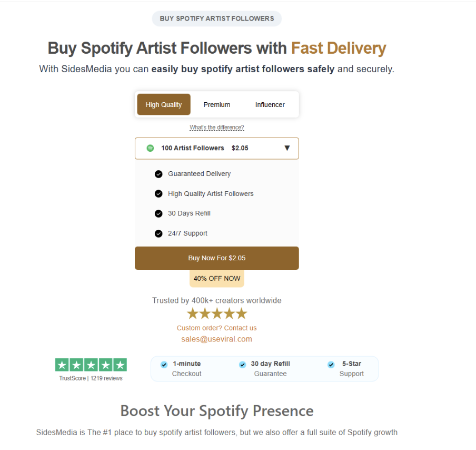Click the 1-minute Checkout badge icon
This screenshot has width=476, height=450.
pyautogui.click(x=164, y=364)
